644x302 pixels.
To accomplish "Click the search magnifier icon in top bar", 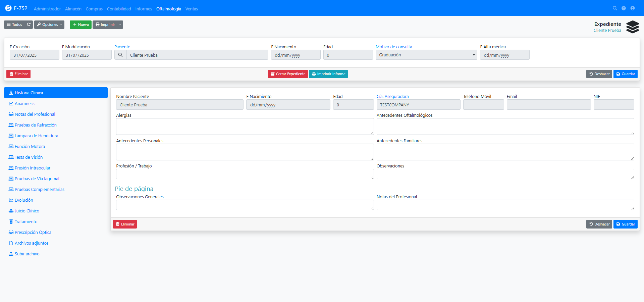I will point(615,8).
